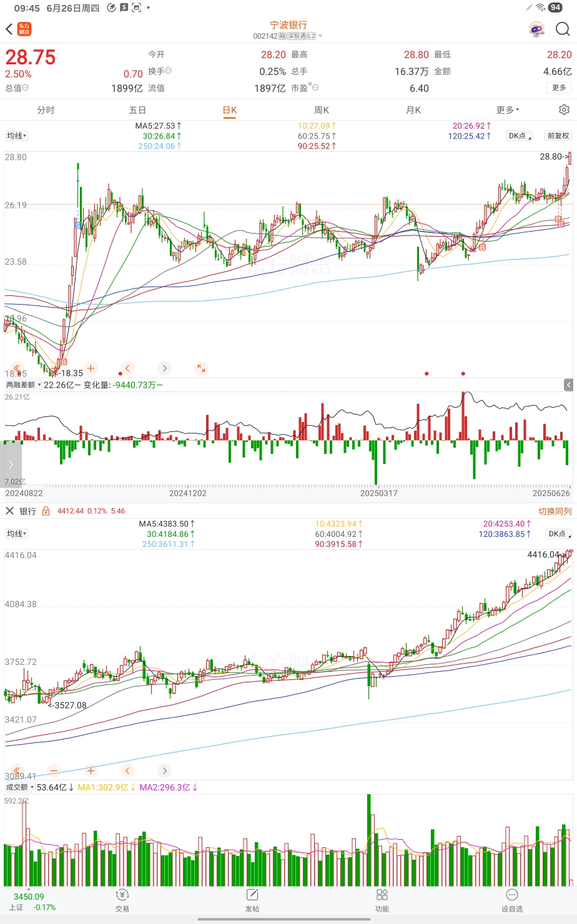This screenshot has width=577, height=924.
Task: Tap the stock name 宁波银行 title
Action: pyautogui.click(x=288, y=25)
